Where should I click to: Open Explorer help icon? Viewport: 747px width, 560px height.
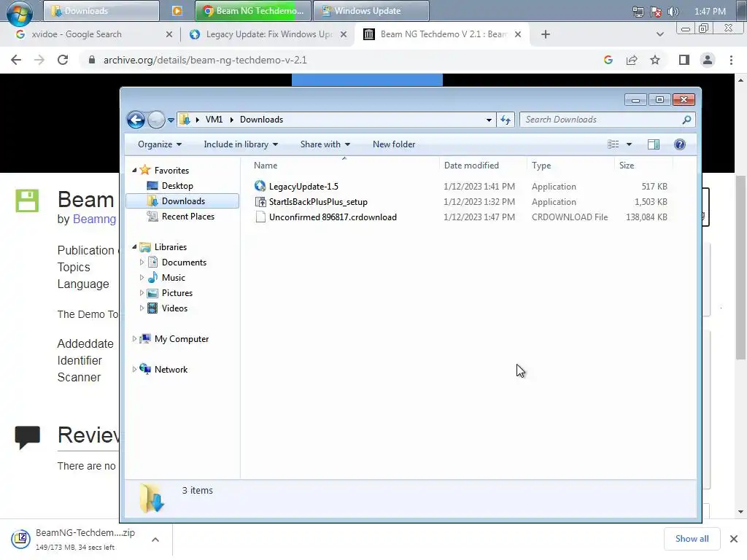point(680,144)
